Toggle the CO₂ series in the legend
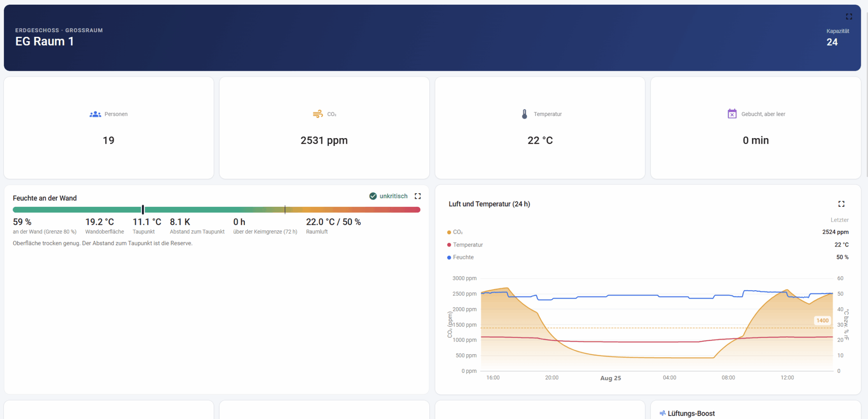Viewport: 868px width, 419px height. 455,232
